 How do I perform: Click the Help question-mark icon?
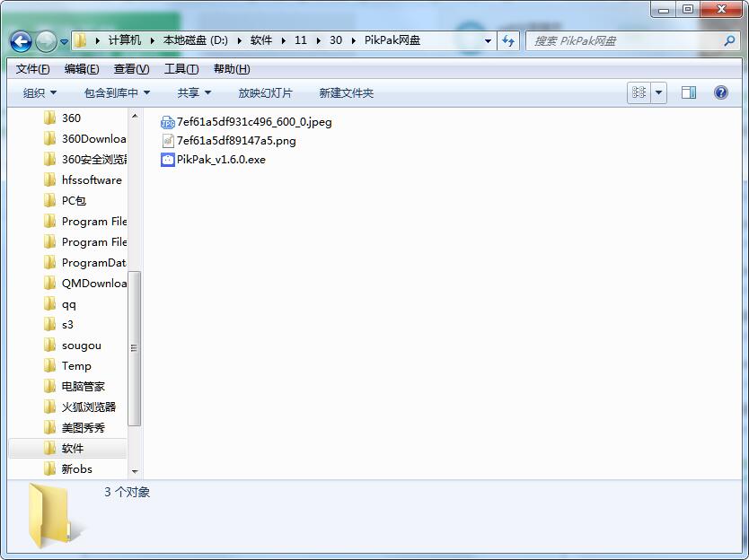click(x=719, y=92)
